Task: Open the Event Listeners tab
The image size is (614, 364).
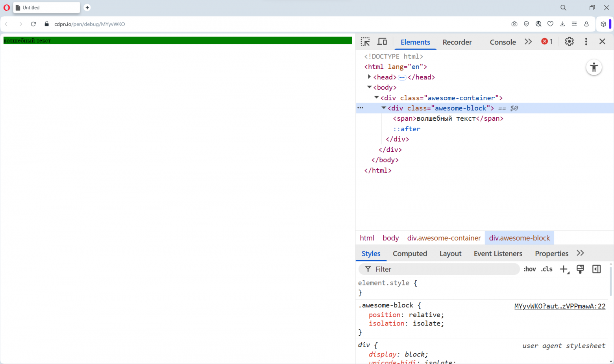Action: tap(498, 254)
